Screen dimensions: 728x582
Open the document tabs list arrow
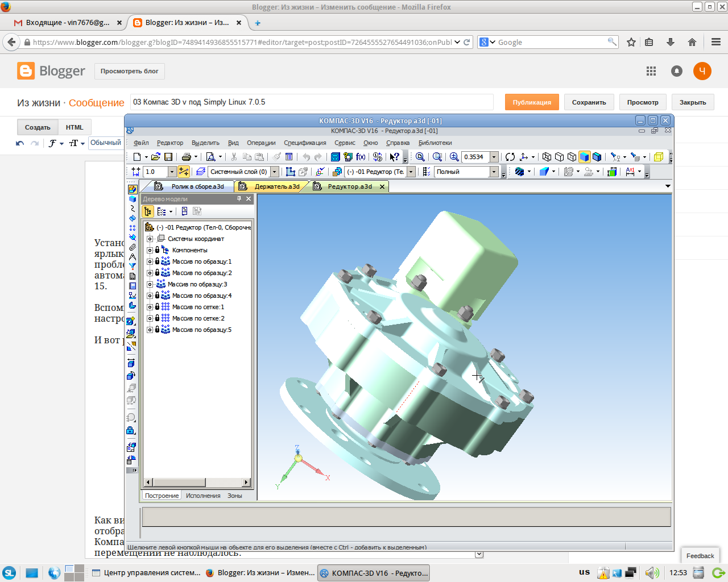tap(668, 186)
